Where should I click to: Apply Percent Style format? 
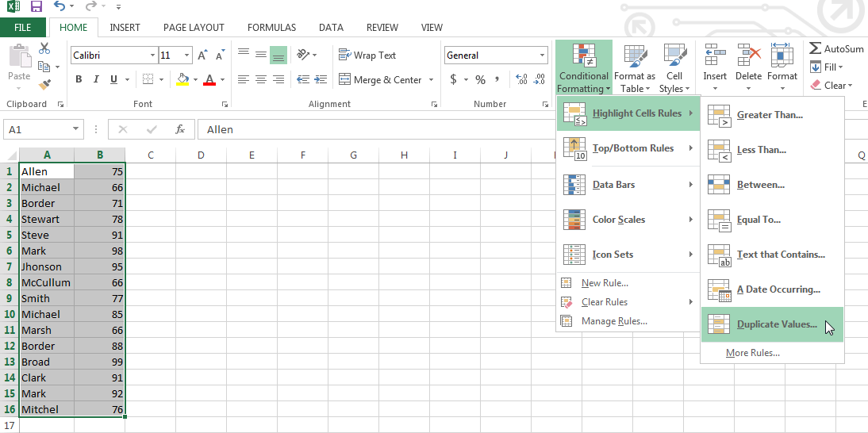(480, 79)
